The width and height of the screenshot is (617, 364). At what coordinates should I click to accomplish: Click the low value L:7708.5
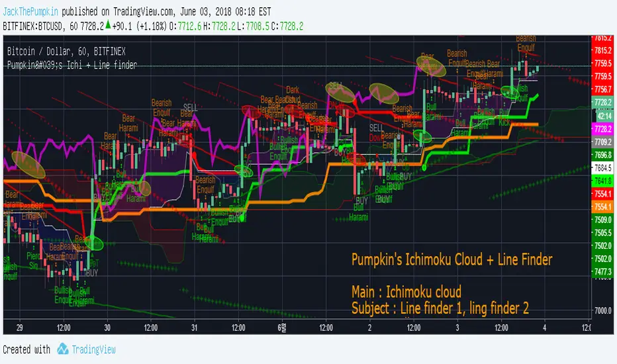point(253,26)
